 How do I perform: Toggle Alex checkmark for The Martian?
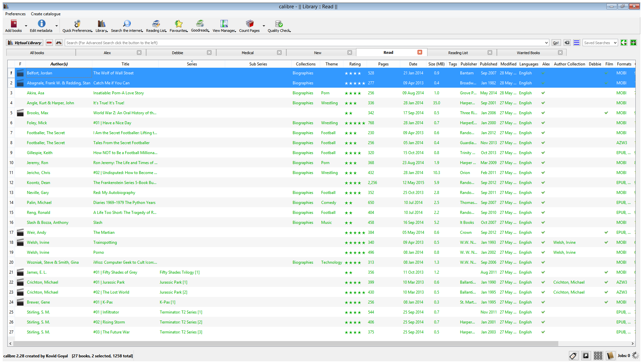coord(543,232)
